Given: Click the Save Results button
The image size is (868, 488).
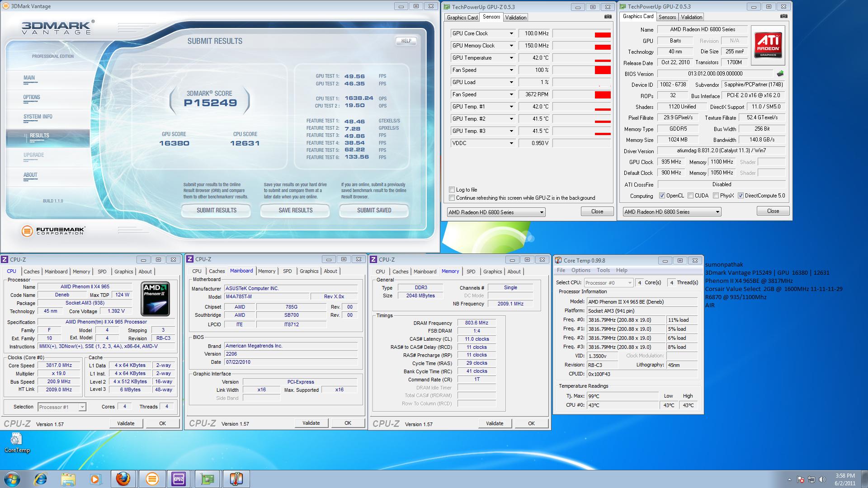Looking at the screenshot, I should (296, 211).
